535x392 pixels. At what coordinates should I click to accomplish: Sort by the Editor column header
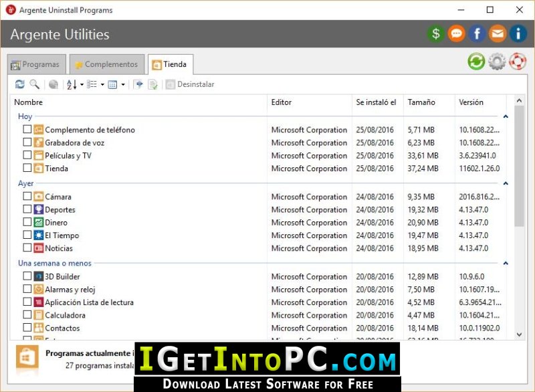click(x=310, y=102)
